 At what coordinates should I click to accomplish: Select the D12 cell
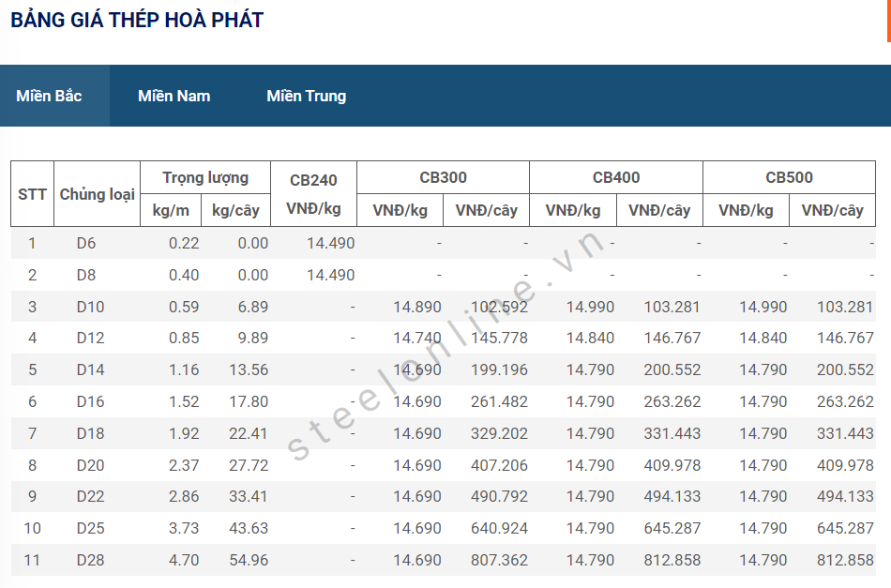click(90, 338)
